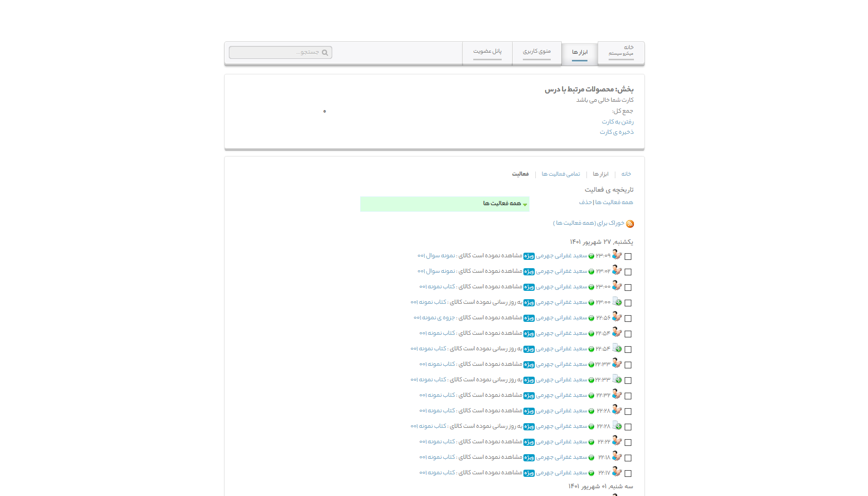Check the checkbox for the 23:09 activity
868x496 pixels.
click(x=628, y=256)
